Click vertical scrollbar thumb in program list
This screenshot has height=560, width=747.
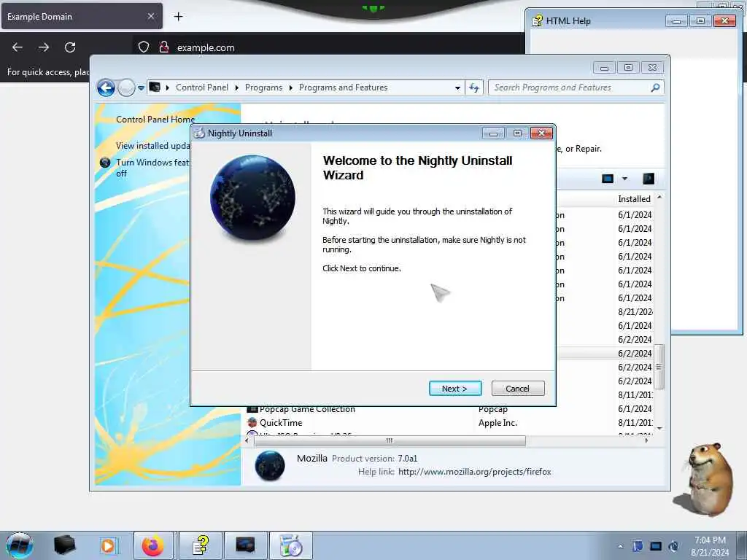pos(659,367)
